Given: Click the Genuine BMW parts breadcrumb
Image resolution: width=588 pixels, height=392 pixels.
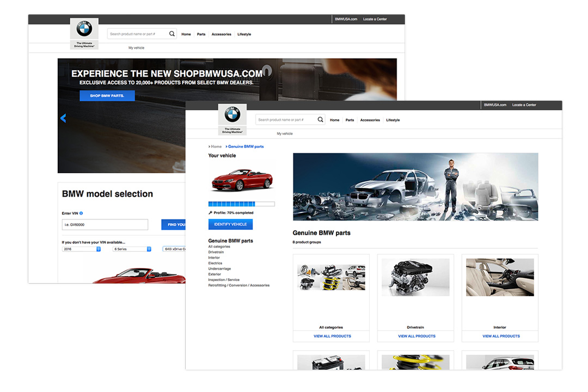Looking at the screenshot, I should [x=246, y=146].
